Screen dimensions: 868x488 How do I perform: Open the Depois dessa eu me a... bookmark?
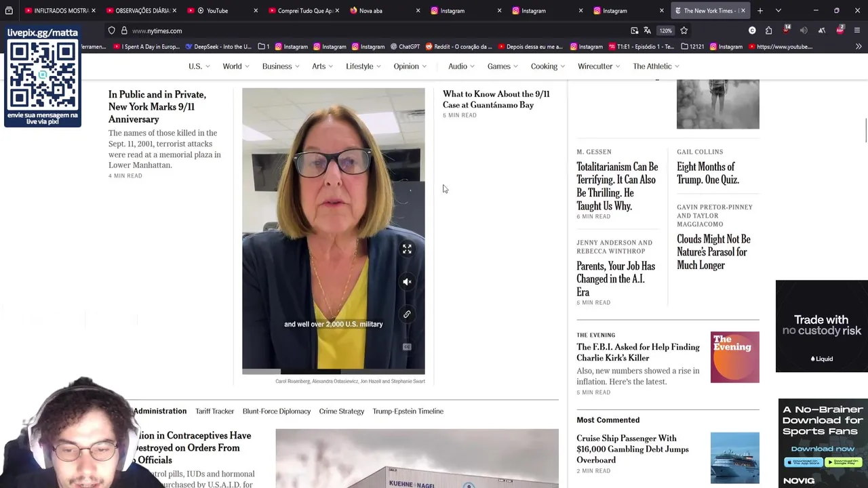click(x=530, y=47)
